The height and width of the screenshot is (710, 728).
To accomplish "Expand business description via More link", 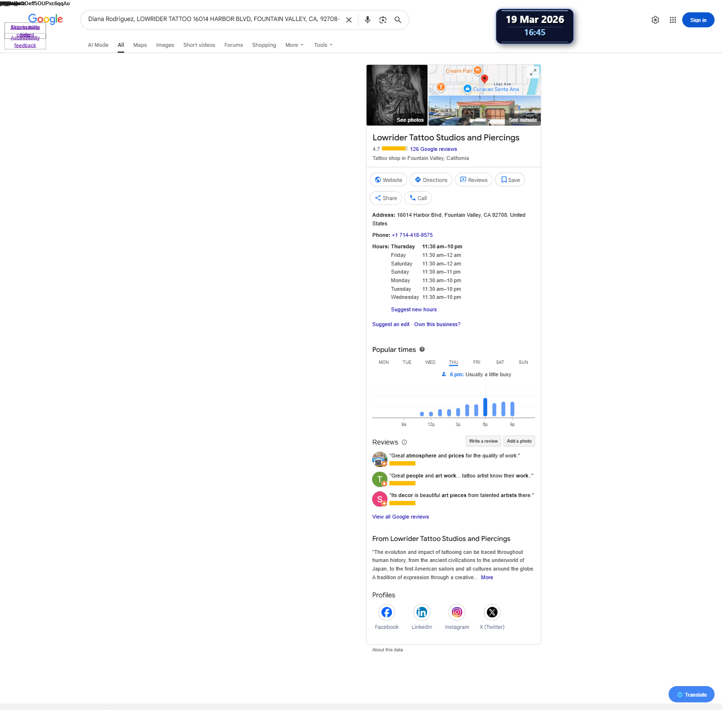I will coord(487,577).
